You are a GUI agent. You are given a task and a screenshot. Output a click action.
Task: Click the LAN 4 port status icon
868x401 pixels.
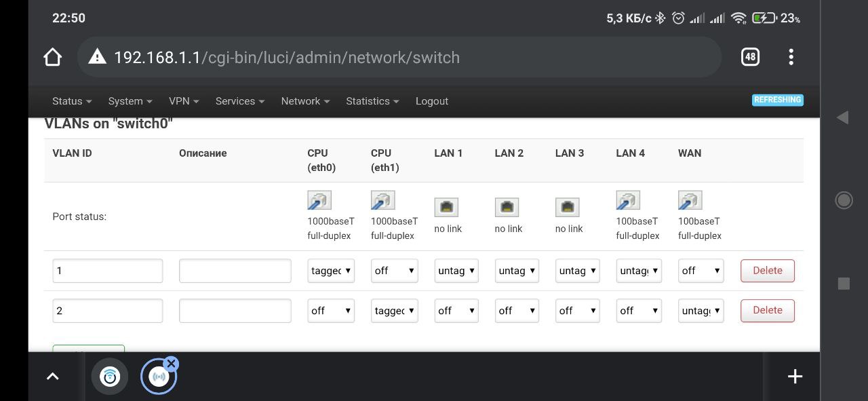click(x=628, y=200)
